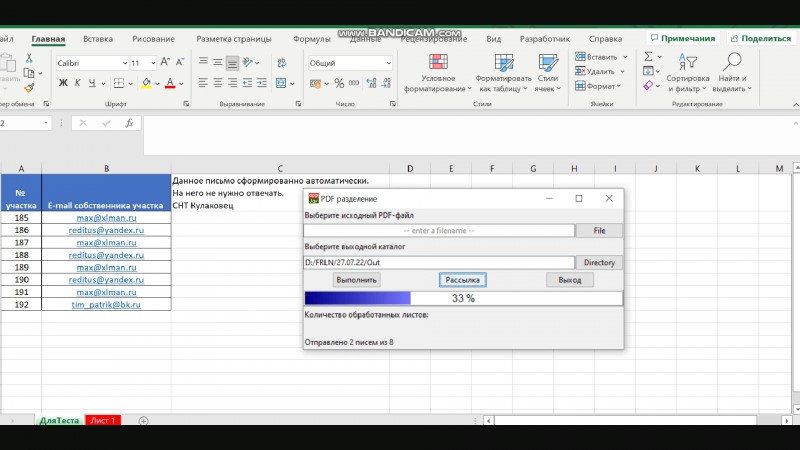Click the Cut scissors icon
The image size is (800, 450).
29,58
